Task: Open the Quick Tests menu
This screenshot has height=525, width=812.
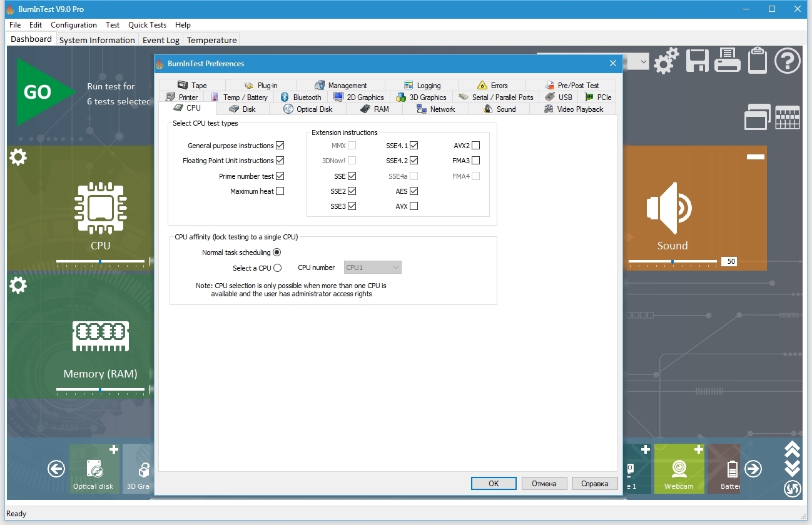Action: coord(147,25)
